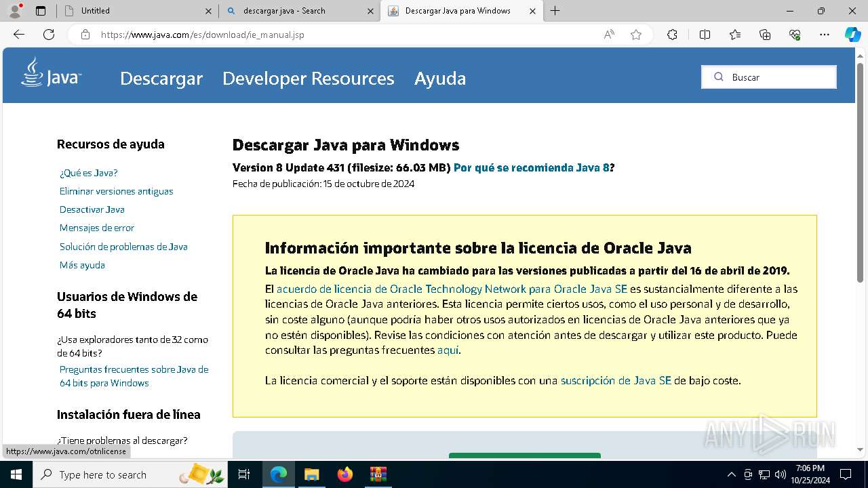Image resolution: width=868 pixels, height=488 pixels.
Task: Open Microsoft Edge from the taskbar
Action: click(279, 474)
